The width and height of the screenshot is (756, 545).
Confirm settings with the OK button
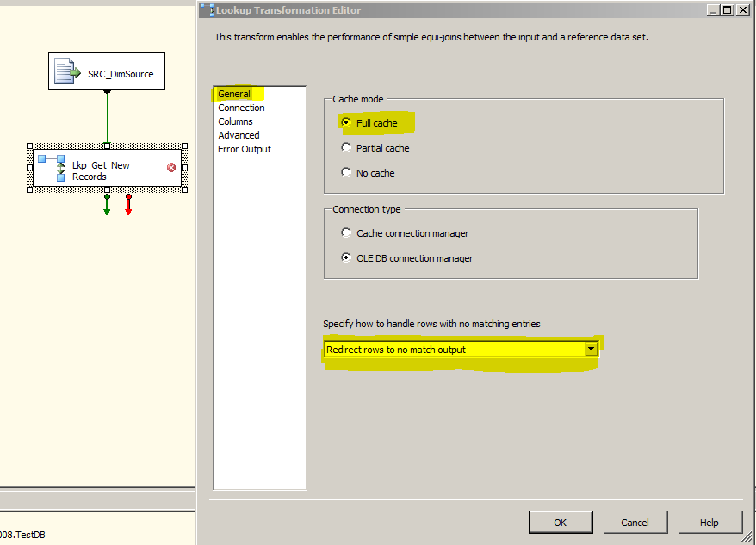click(x=561, y=522)
